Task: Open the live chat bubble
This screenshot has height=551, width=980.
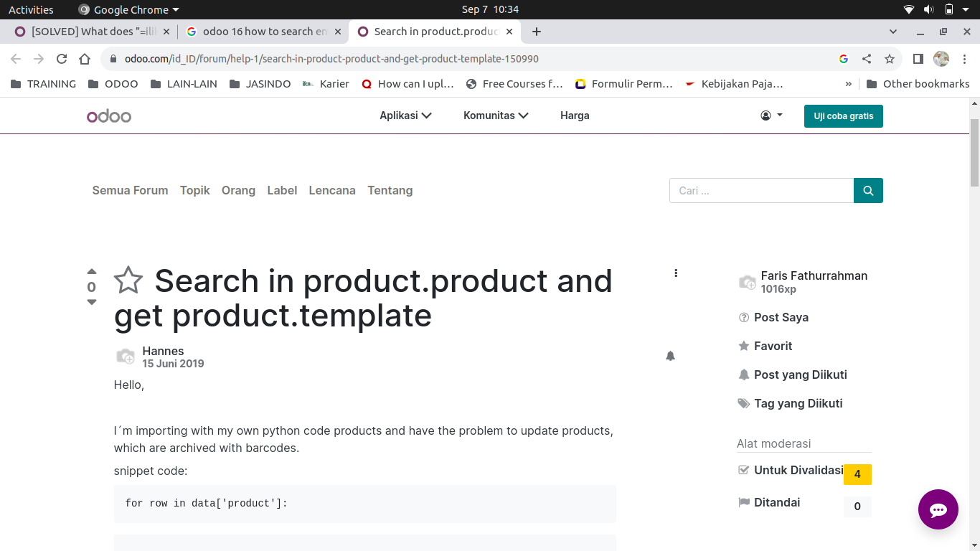Action: pos(938,509)
